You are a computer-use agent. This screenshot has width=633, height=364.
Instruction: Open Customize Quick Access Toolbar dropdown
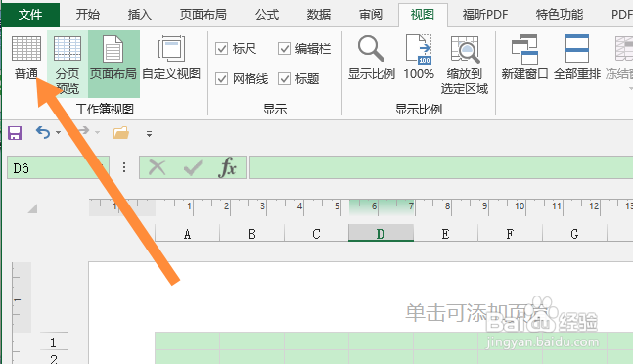pos(149,134)
